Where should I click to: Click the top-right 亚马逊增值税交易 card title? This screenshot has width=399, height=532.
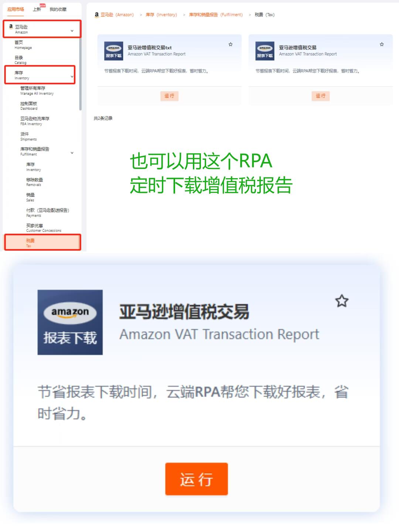point(297,47)
